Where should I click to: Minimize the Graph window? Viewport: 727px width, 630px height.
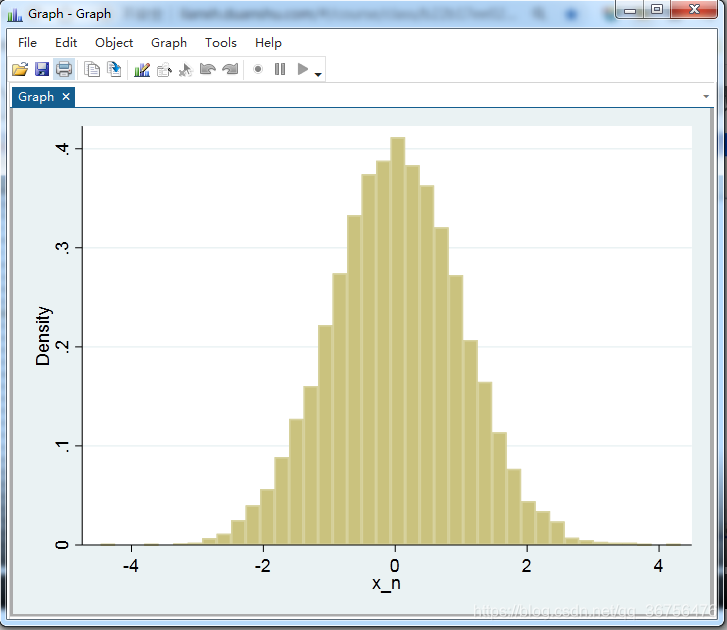630,9
